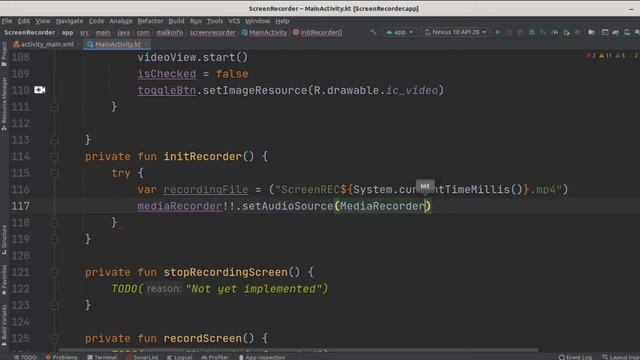Open the Refactor menu
640x360 pixels.
(150, 21)
